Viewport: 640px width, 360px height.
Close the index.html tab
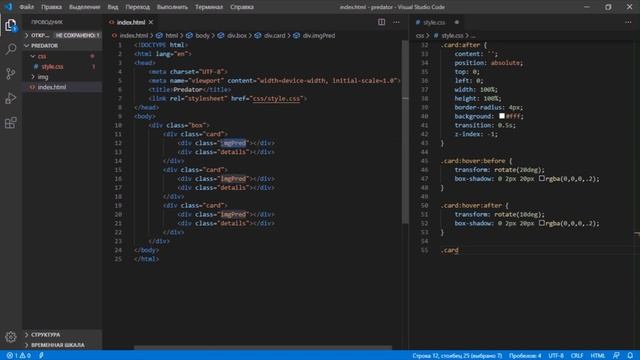pyautogui.click(x=151, y=22)
